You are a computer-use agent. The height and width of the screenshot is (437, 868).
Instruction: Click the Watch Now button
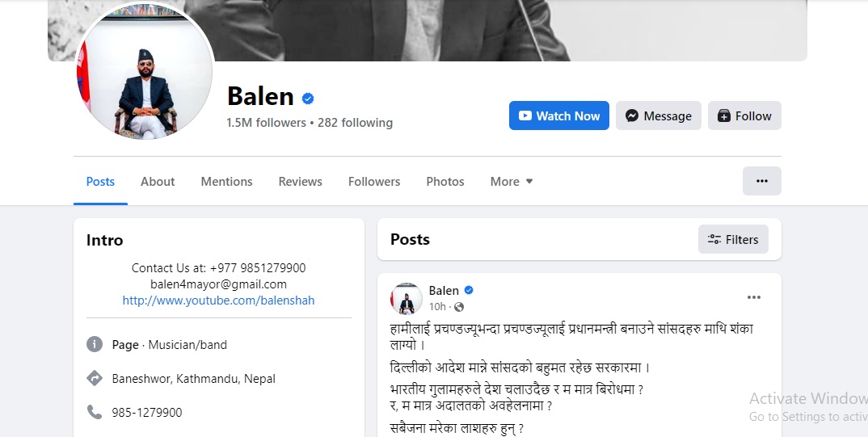pos(559,116)
